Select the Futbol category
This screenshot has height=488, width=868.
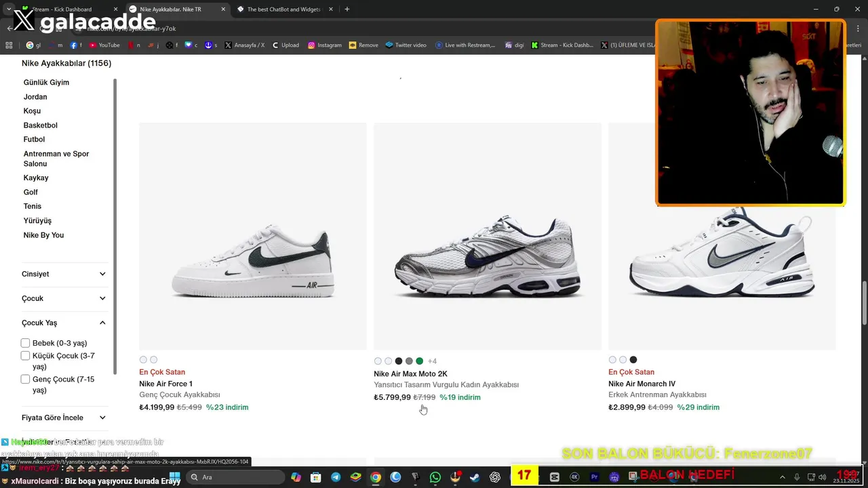click(34, 140)
